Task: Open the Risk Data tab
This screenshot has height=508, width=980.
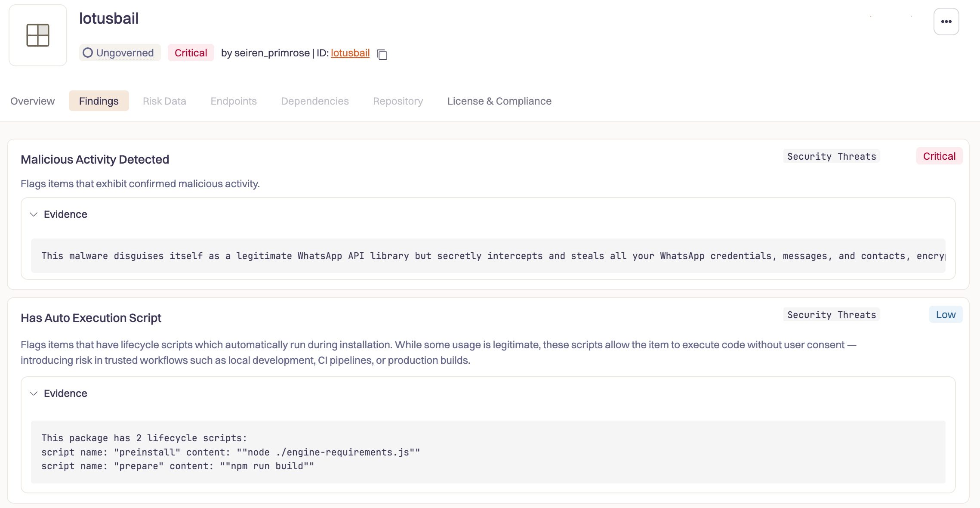Action: (x=164, y=101)
